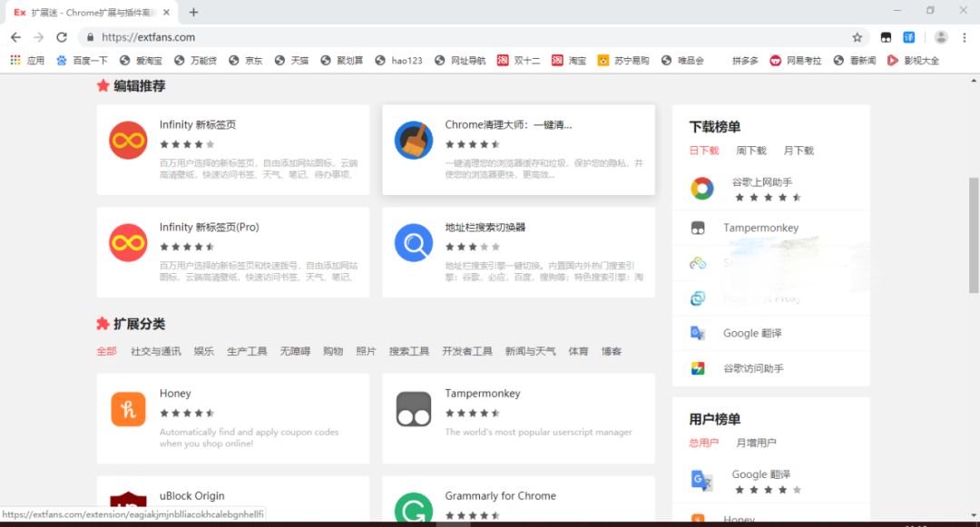980x527 pixels.
Task: Bookmark this page with the star icon
Action: coord(857,37)
